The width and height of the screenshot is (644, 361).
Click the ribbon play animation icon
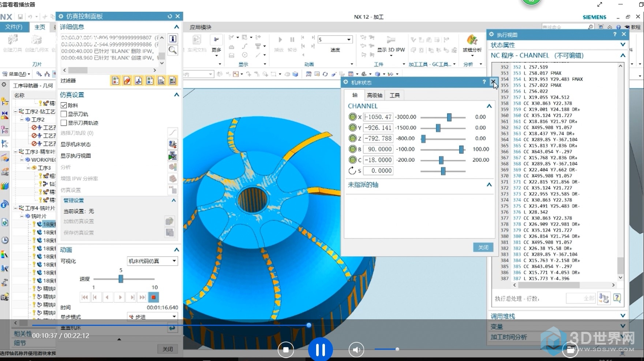point(280,40)
